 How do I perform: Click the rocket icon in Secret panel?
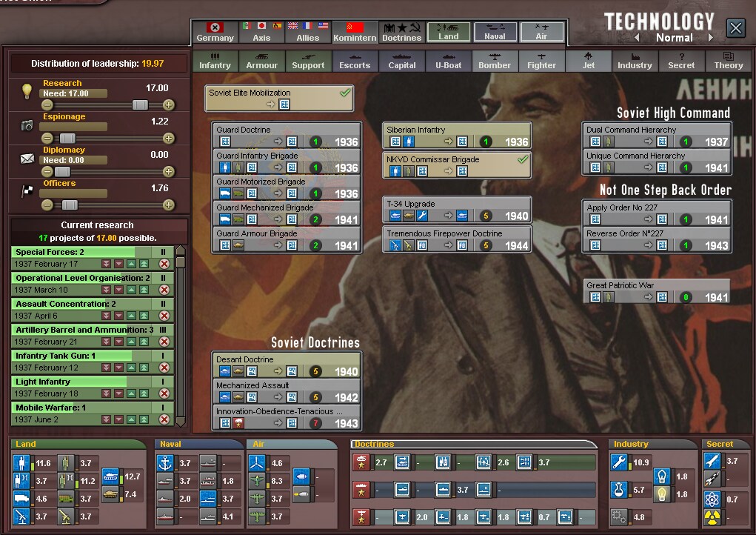(x=712, y=461)
